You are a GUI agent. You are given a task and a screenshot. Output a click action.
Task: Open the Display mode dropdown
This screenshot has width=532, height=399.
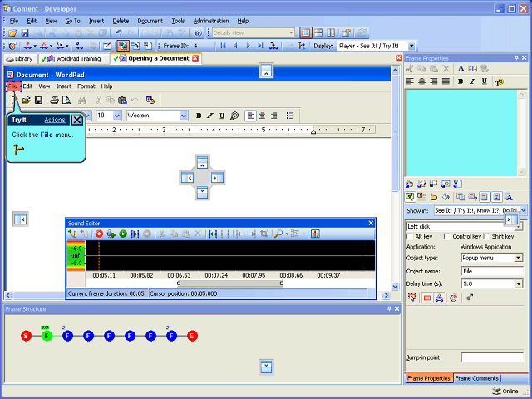pyautogui.click(x=411, y=46)
